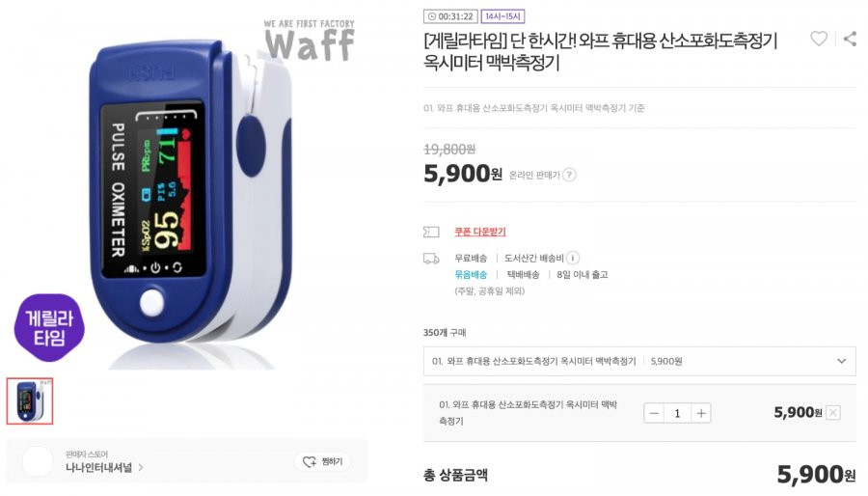Click the heart wishlist icon near title
This screenshot has height=496, width=868.
click(x=819, y=39)
